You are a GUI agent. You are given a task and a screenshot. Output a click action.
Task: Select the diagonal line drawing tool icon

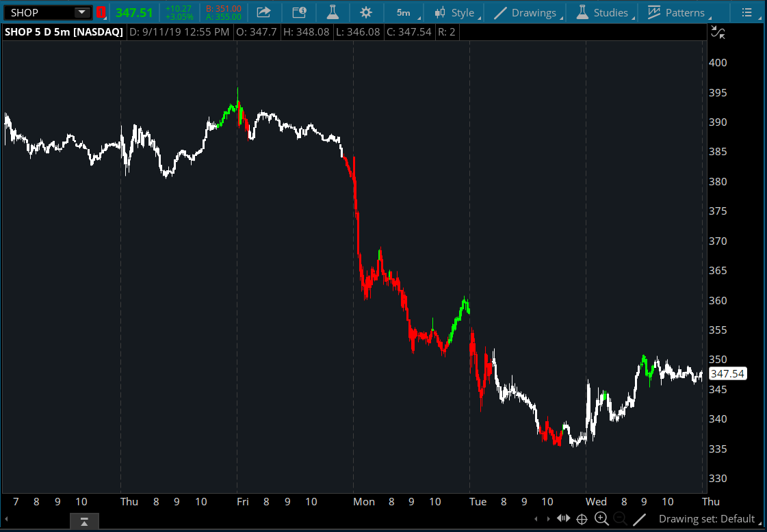click(639, 519)
